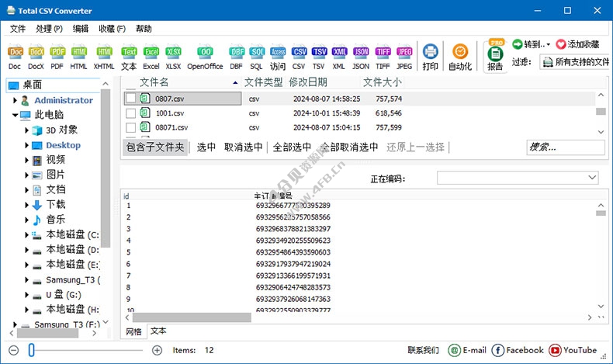Select the SQL output icon

[258, 53]
